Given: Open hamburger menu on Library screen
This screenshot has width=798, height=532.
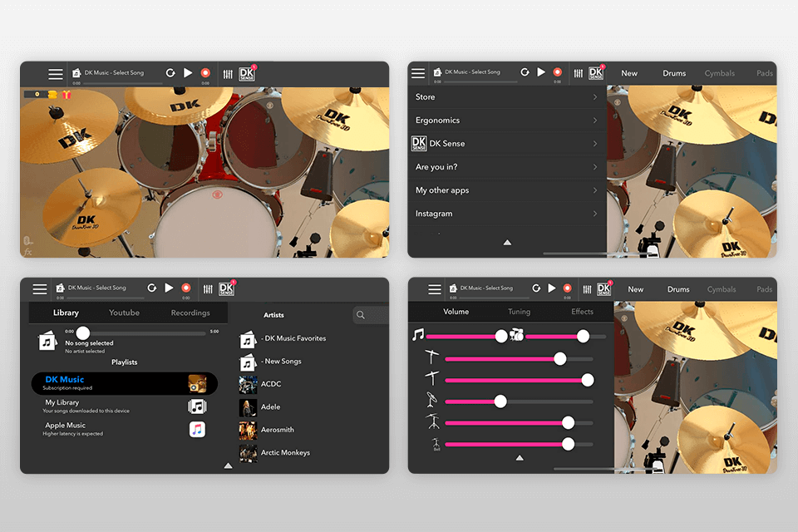Looking at the screenshot, I should click(40, 289).
